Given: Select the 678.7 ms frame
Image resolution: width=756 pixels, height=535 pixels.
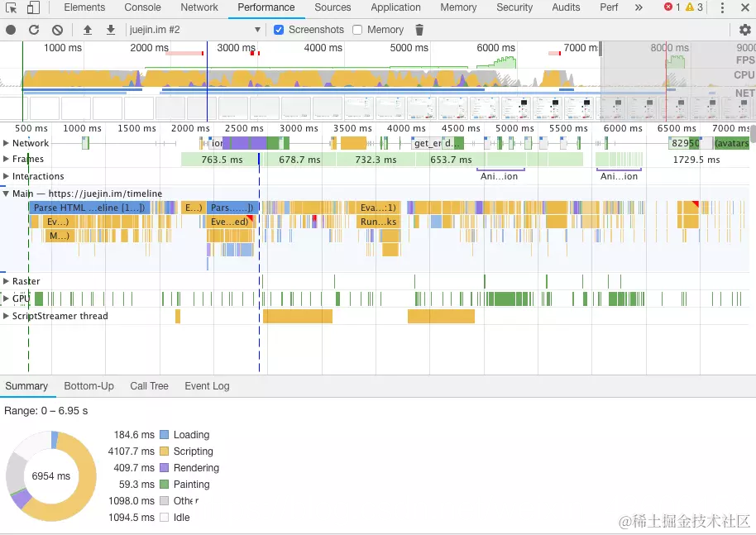Looking at the screenshot, I should 299,160.
